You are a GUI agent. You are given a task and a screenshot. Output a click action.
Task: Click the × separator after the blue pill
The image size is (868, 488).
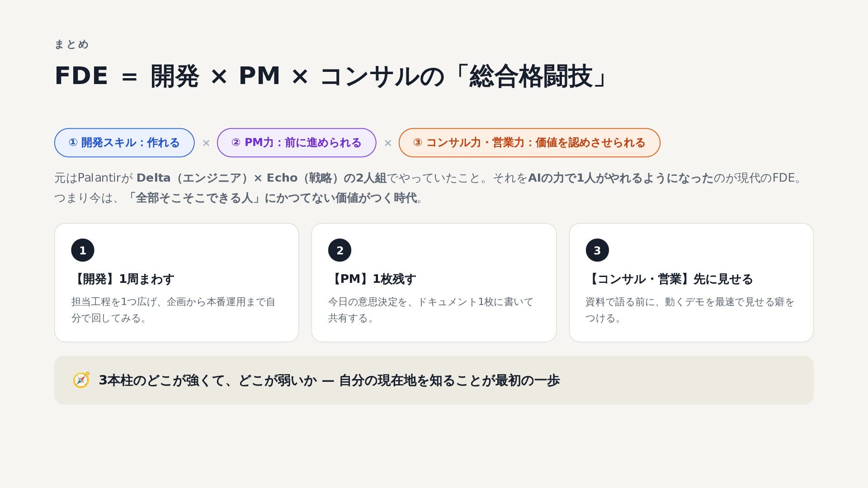click(x=206, y=143)
